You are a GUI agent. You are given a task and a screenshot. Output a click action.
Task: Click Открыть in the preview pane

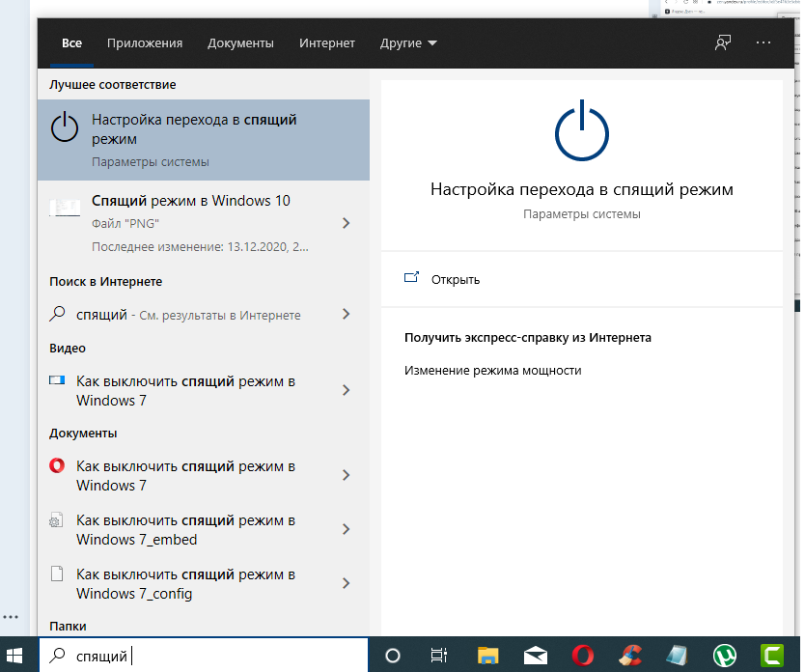[456, 280]
